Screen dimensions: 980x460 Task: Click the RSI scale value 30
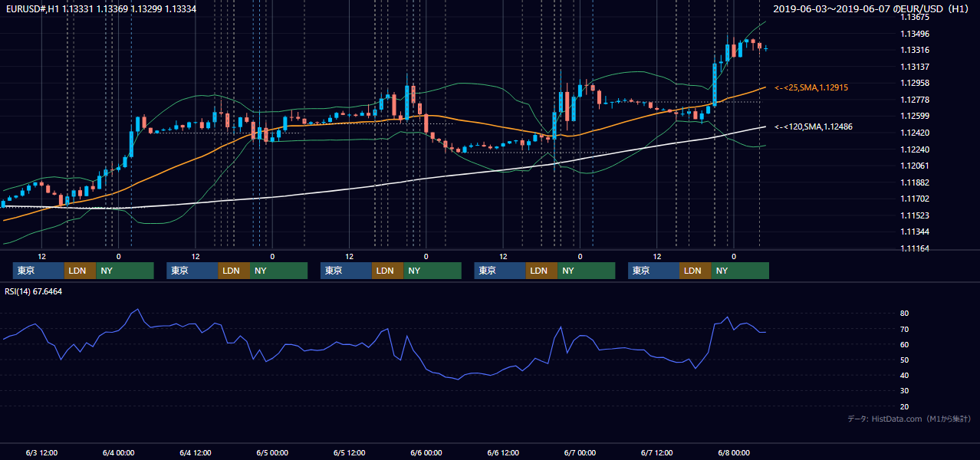(x=905, y=391)
